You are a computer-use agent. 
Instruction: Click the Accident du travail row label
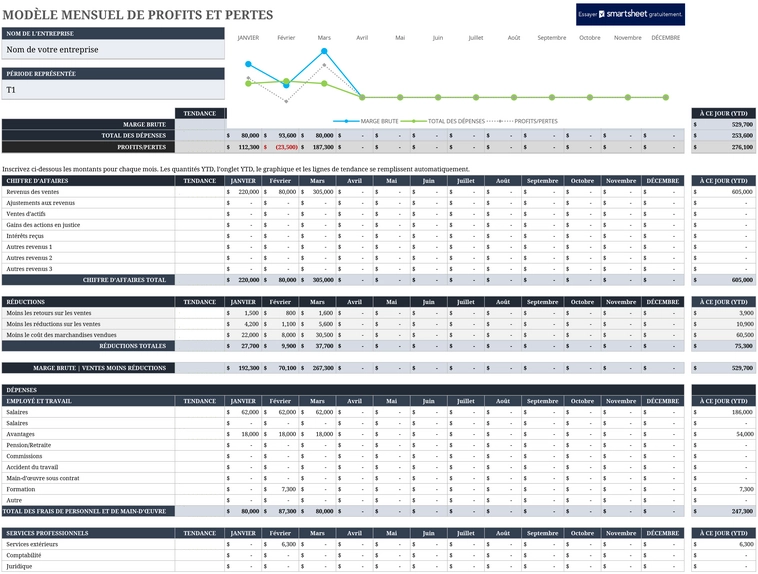[x=32, y=467]
